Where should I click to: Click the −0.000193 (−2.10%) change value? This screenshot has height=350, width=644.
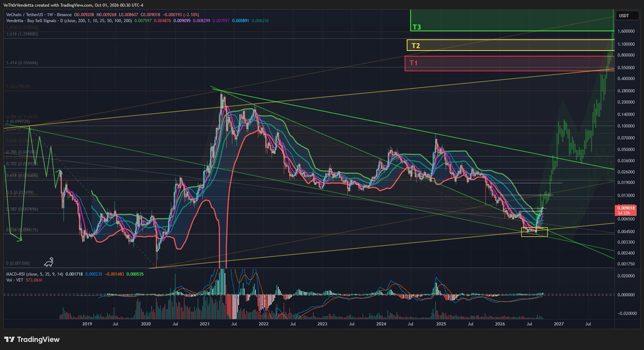[x=181, y=16]
